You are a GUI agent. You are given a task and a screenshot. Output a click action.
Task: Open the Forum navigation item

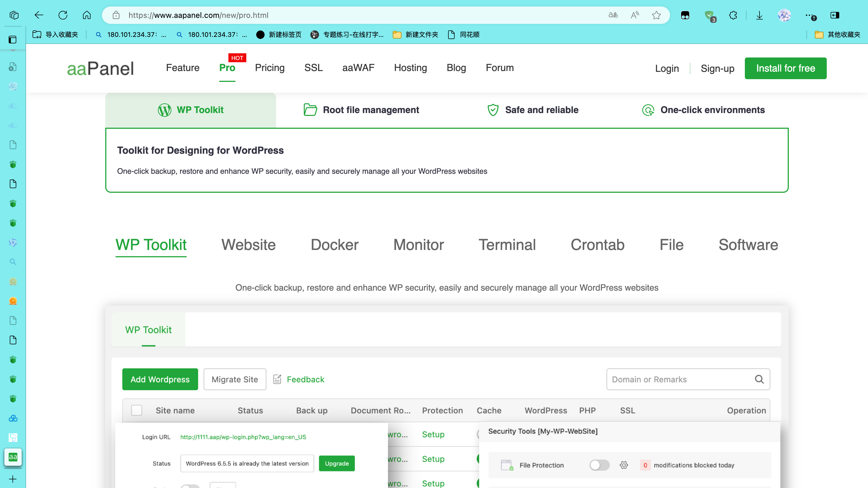pos(500,68)
